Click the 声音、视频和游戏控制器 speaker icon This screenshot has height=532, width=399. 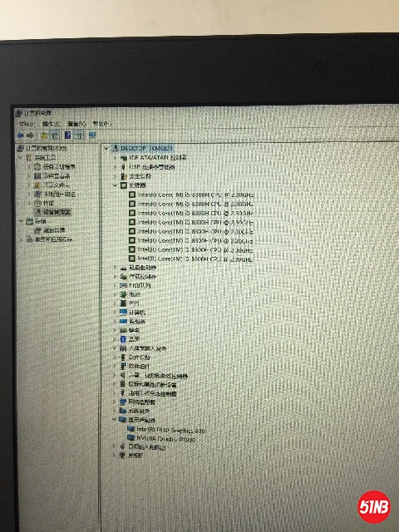(x=124, y=376)
